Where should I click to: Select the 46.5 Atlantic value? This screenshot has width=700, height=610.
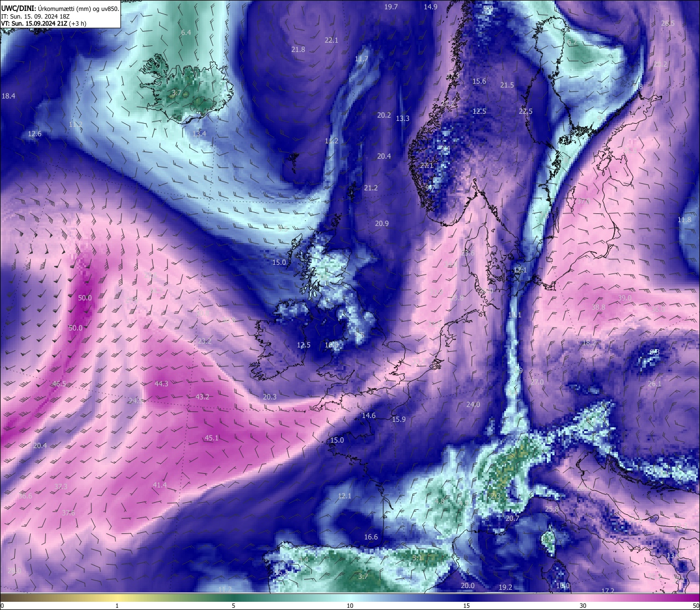pyautogui.click(x=59, y=384)
